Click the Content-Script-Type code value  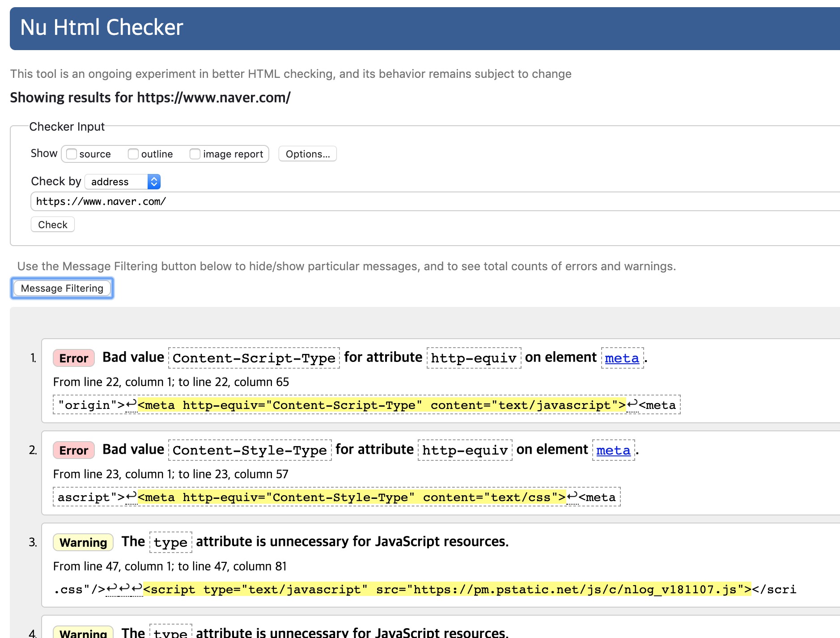point(254,358)
